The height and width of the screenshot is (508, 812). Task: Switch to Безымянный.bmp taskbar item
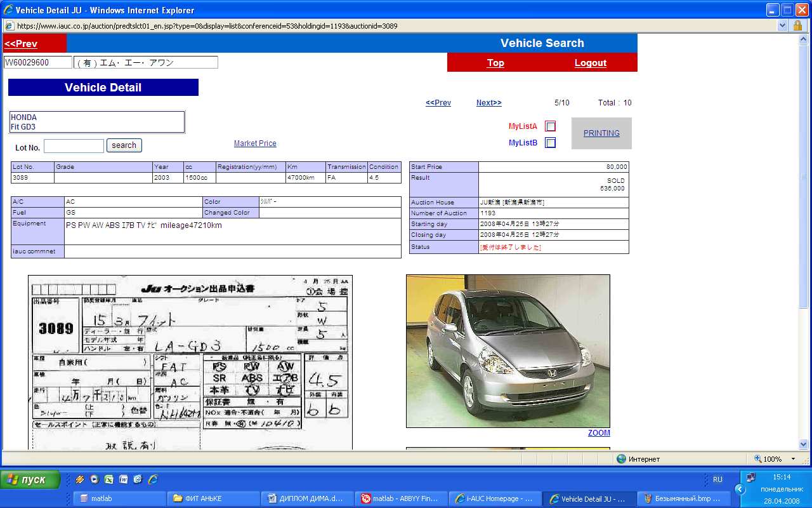click(x=683, y=499)
